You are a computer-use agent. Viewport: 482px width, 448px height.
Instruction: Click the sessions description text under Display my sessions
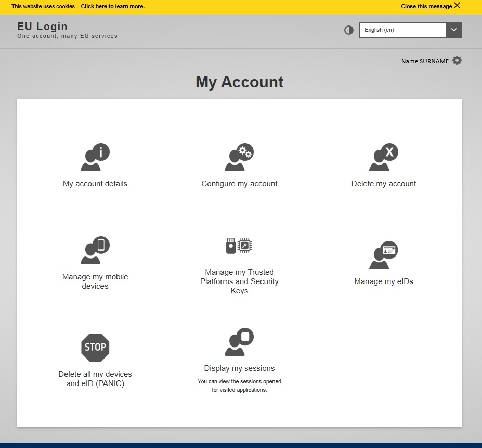(239, 386)
